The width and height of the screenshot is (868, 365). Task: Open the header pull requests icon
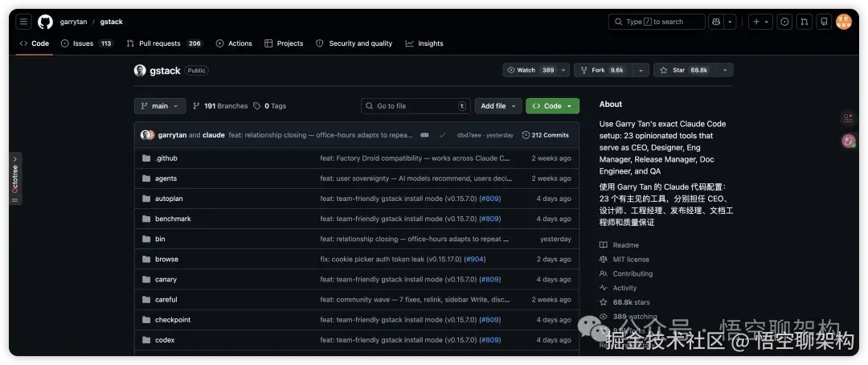point(805,22)
